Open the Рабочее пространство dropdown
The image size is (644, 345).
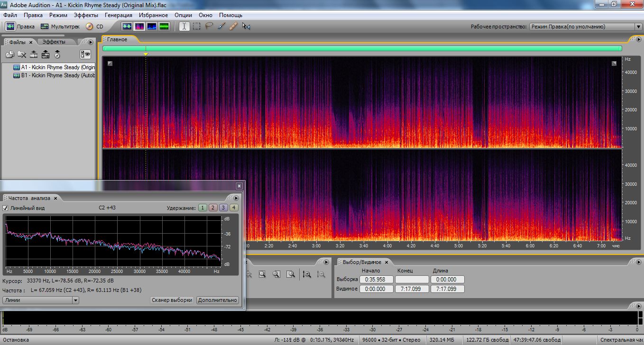pyautogui.click(x=585, y=27)
